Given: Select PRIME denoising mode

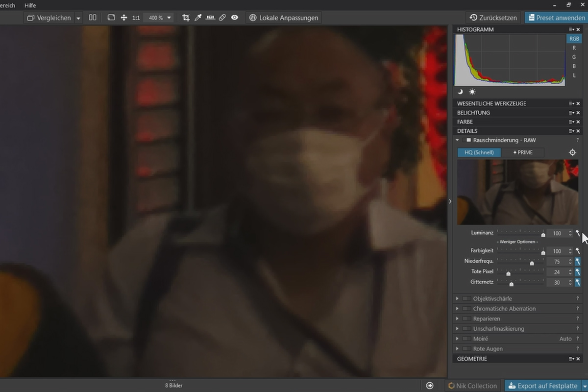Looking at the screenshot, I should (523, 152).
